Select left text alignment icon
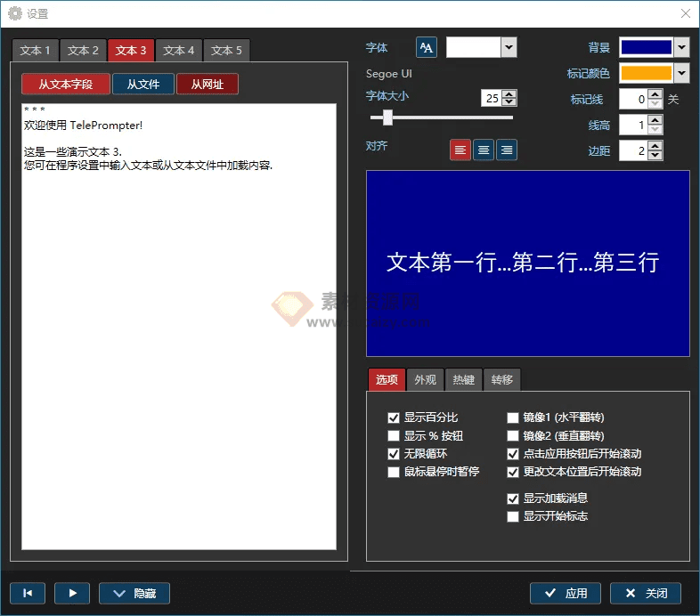 click(x=460, y=150)
